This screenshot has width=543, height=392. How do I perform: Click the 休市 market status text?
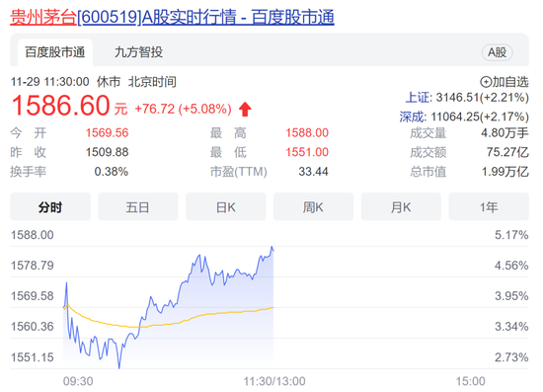click(x=109, y=82)
